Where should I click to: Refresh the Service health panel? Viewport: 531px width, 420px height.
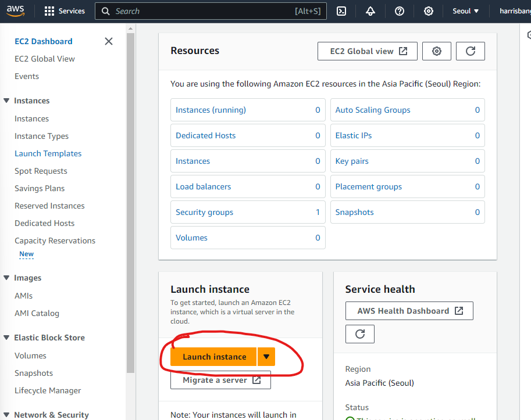[x=360, y=334]
